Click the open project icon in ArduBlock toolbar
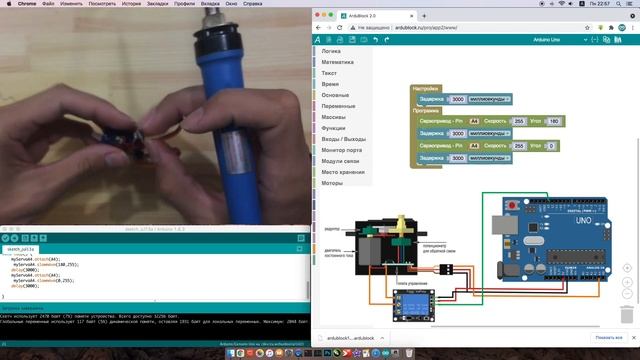The height and width of the screenshot is (360, 640). (x=340, y=40)
